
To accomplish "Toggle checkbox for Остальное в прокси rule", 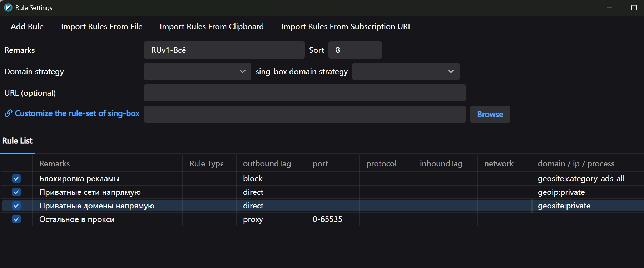I will pos(16,219).
